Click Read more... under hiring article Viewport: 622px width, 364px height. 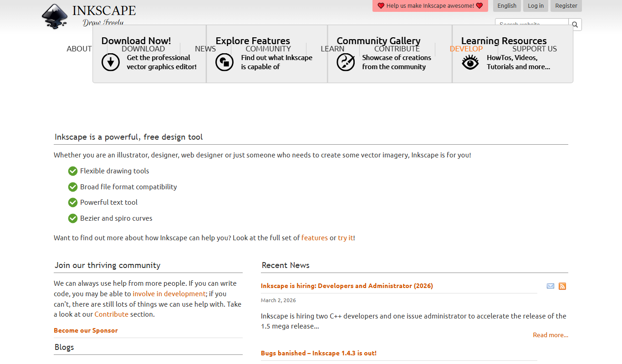click(x=551, y=335)
